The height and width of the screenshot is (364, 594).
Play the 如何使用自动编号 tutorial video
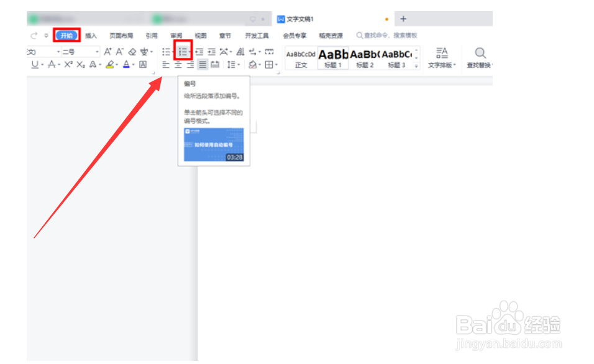214,145
